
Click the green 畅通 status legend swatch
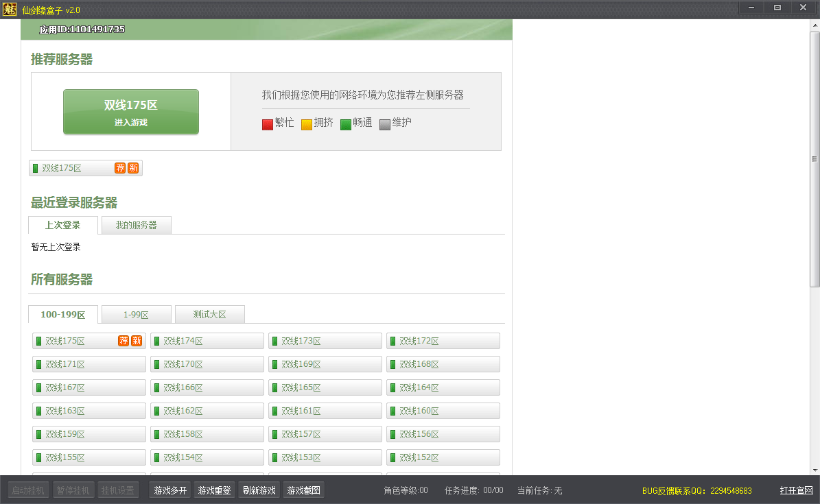point(346,124)
